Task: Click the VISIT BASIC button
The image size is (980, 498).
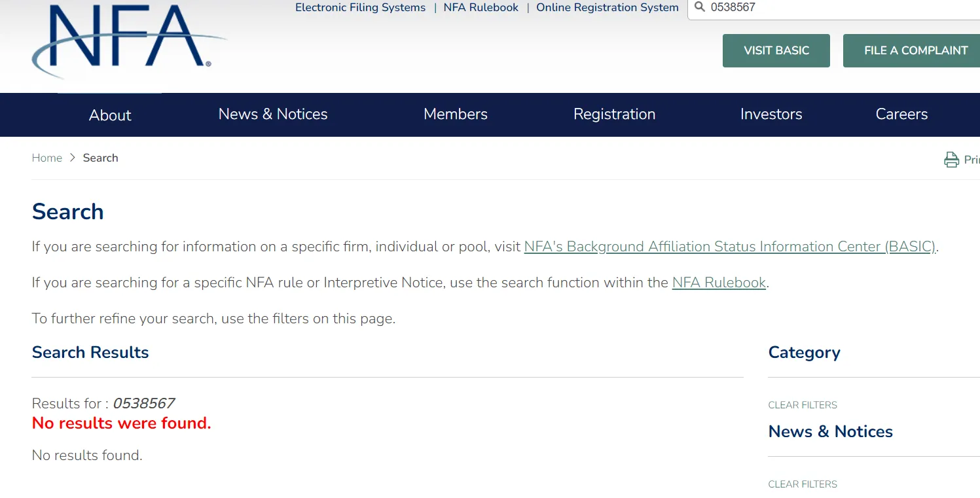Action: [776, 50]
